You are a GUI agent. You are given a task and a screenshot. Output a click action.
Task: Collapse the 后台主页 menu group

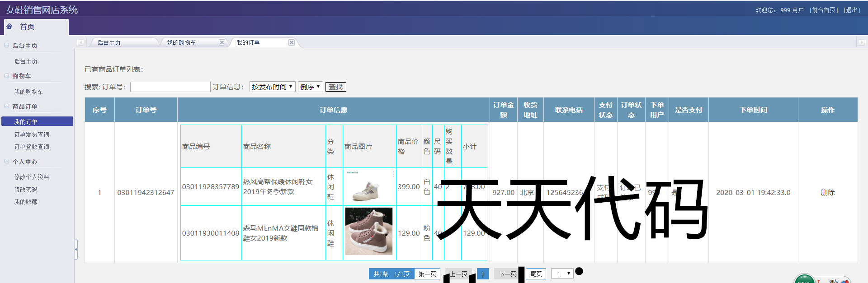[x=7, y=46]
